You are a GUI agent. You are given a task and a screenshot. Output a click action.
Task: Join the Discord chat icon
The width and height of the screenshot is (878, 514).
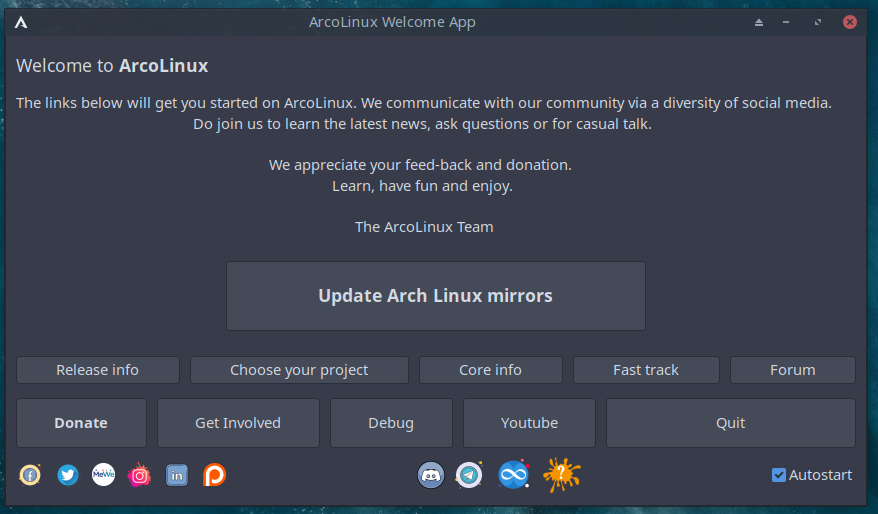[431, 475]
